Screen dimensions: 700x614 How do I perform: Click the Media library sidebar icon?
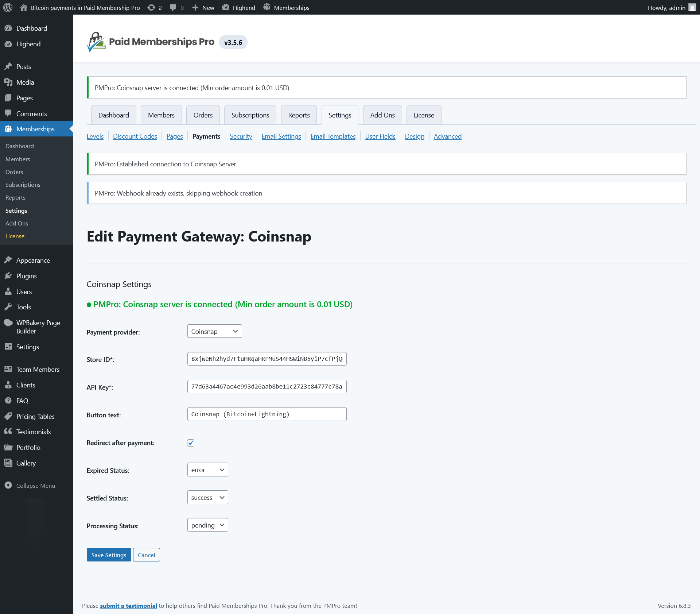[8, 82]
